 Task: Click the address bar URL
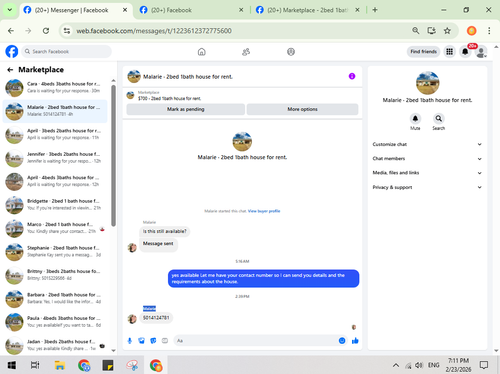pyautogui.click(x=154, y=31)
